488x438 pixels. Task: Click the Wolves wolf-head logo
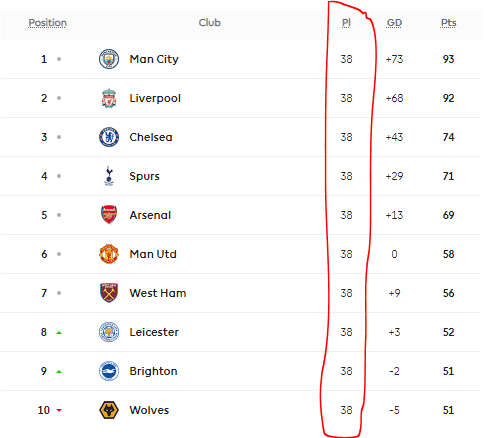[109, 410]
